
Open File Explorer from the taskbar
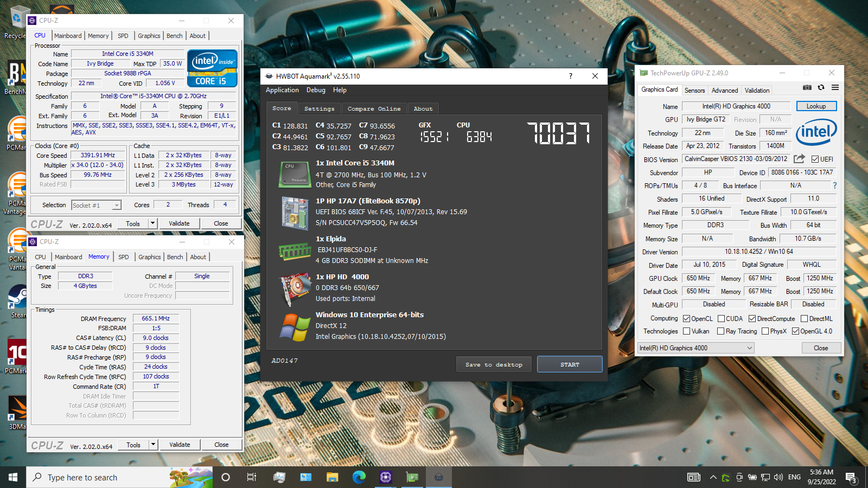(x=333, y=477)
